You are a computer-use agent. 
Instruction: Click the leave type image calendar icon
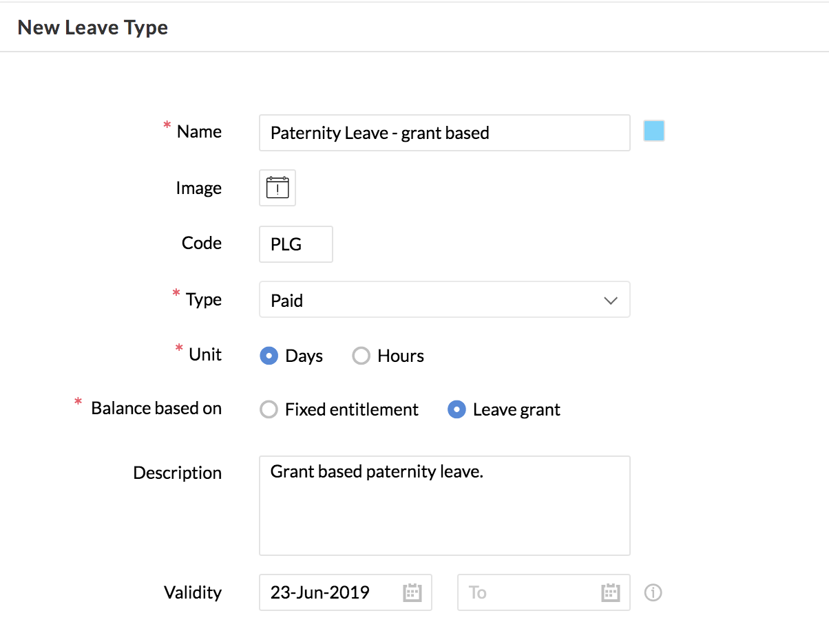pyautogui.click(x=277, y=188)
